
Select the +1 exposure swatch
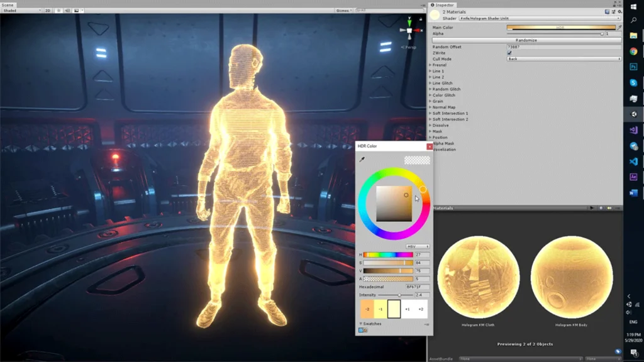click(408, 309)
